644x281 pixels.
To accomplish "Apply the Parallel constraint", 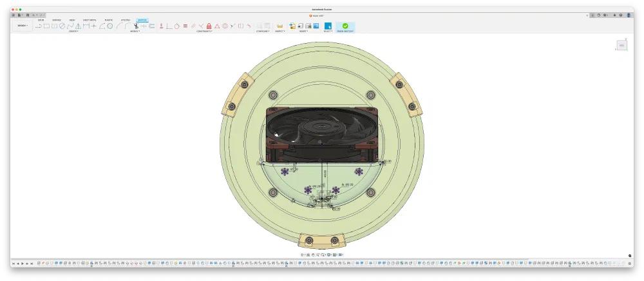I will point(193,26).
